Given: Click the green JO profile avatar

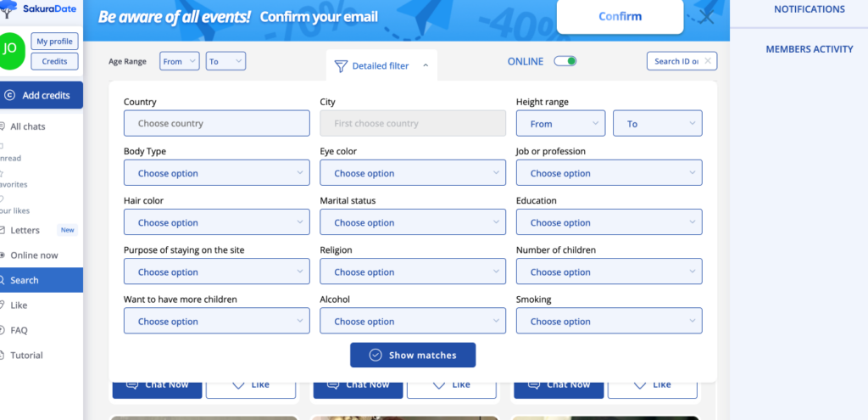Looking at the screenshot, I should [x=11, y=49].
